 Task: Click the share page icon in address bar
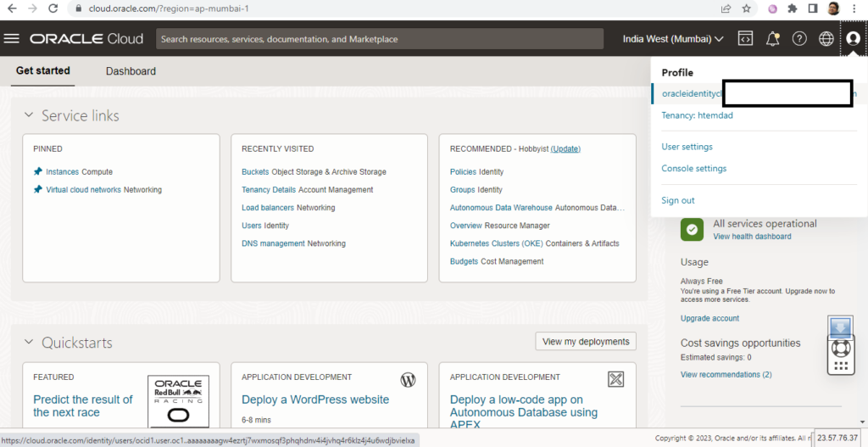click(726, 8)
